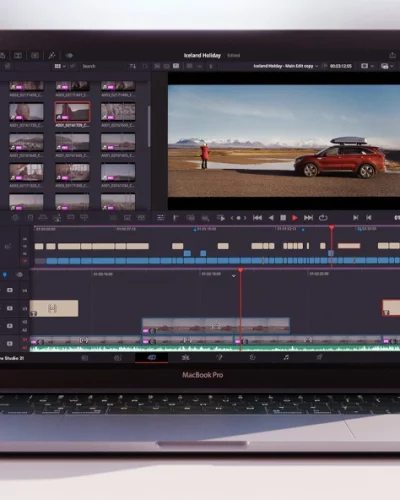Toggle visibility of video track V3
Image resolution: width=400 pixels, height=500 pixels.
point(10,308)
